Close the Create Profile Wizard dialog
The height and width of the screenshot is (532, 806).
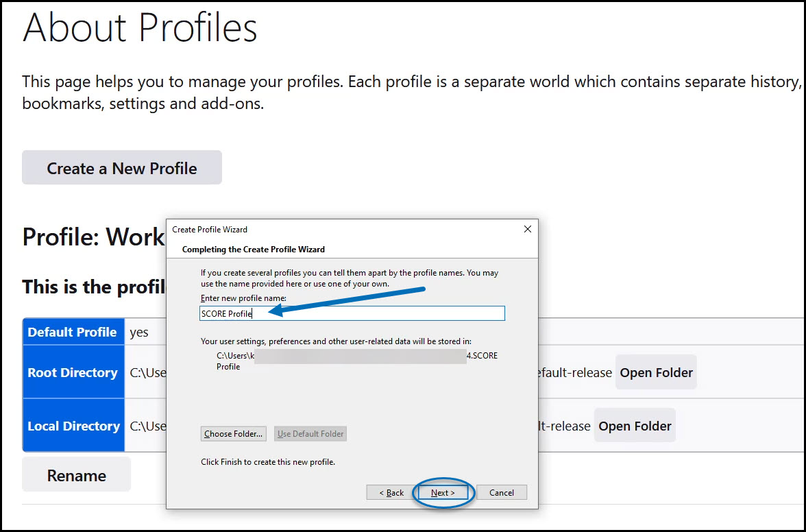pos(528,229)
